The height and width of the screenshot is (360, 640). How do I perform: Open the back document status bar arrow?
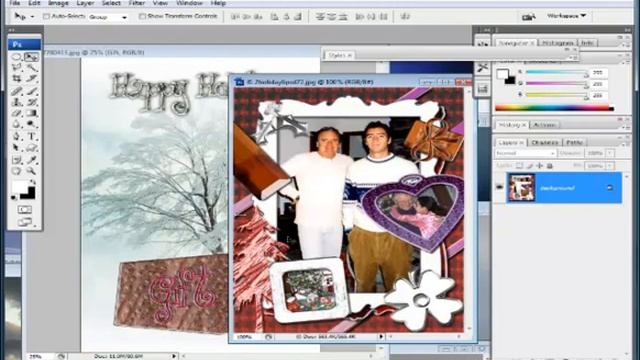(x=173, y=356)
